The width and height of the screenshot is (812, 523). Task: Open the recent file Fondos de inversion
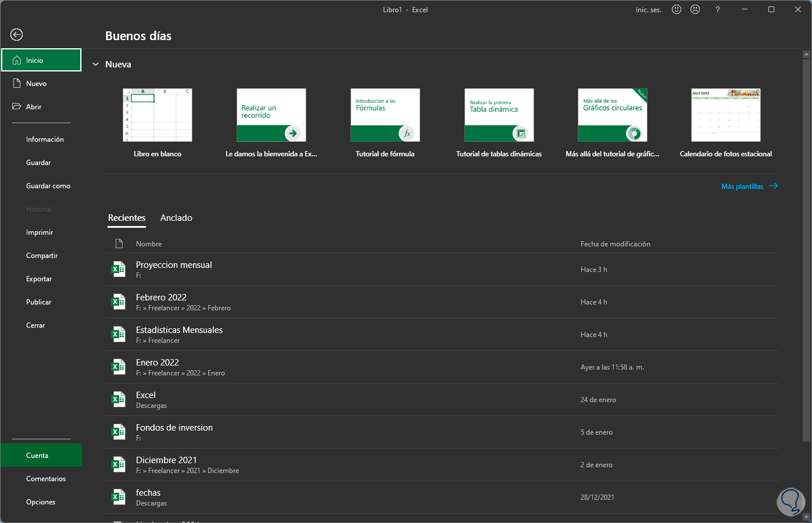(442, 432)
